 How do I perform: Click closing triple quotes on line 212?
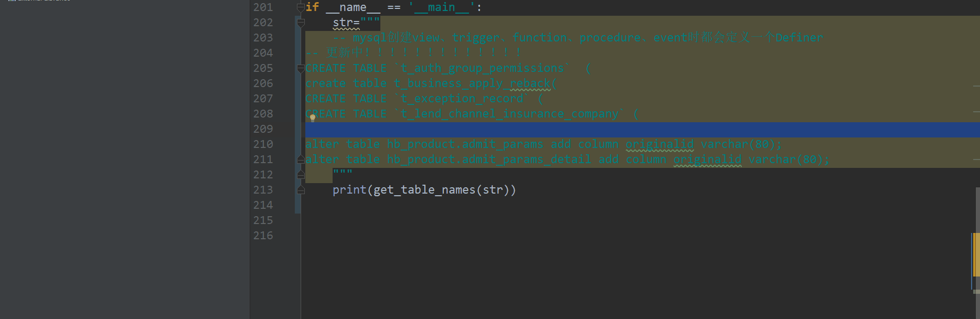(343, 173)
